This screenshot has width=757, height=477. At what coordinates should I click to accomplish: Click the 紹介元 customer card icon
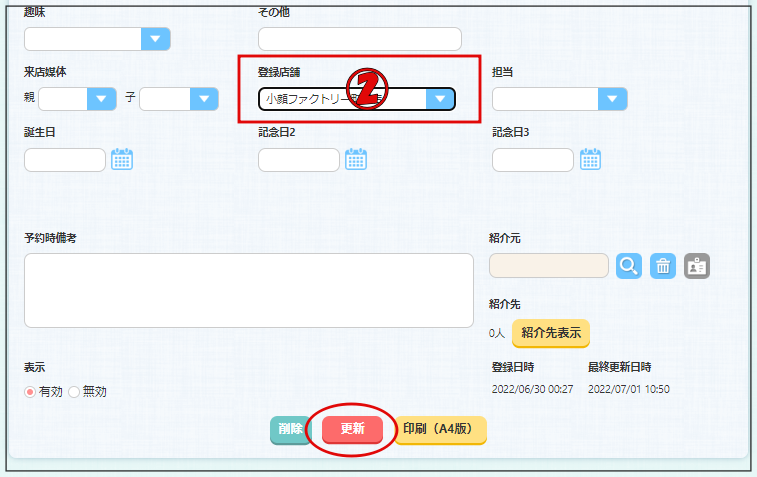[x=697, y=266]
